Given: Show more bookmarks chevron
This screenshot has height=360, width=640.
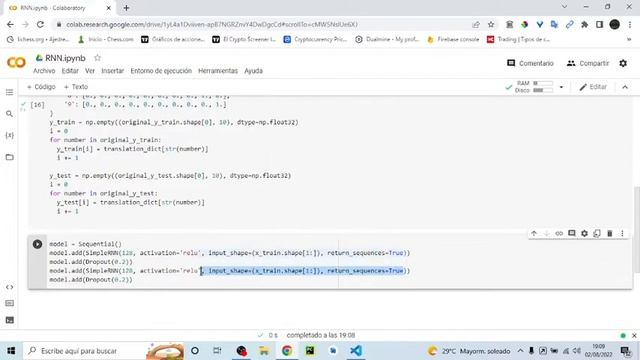Looking at the screenshot, I should coord(629,40).
